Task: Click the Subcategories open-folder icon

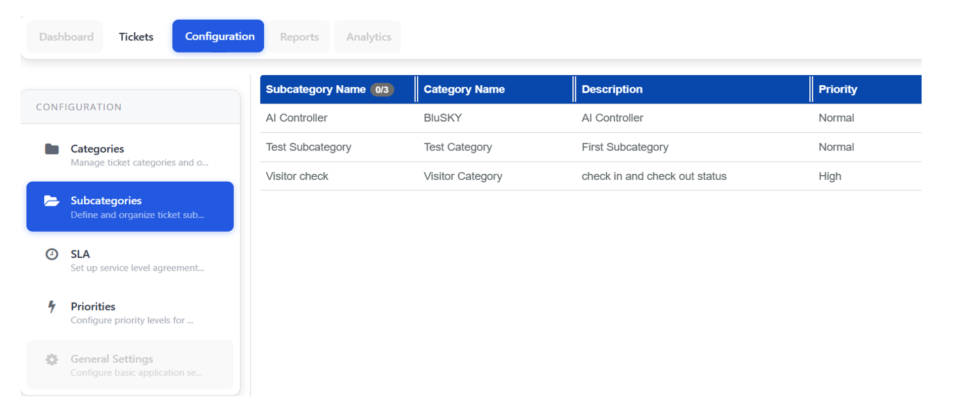Action: pyautogui.click(x=52, y=201)
